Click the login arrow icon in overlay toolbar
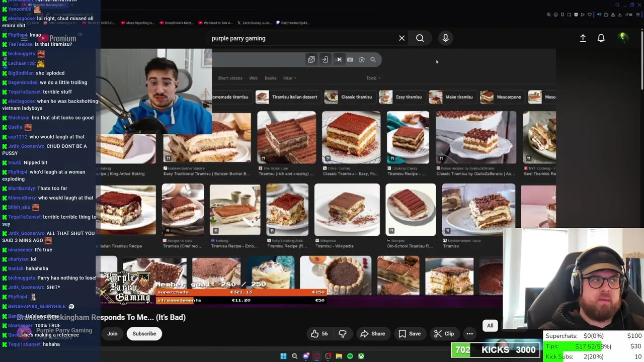Screen dimensions: 644x362 tap(325, 59)
